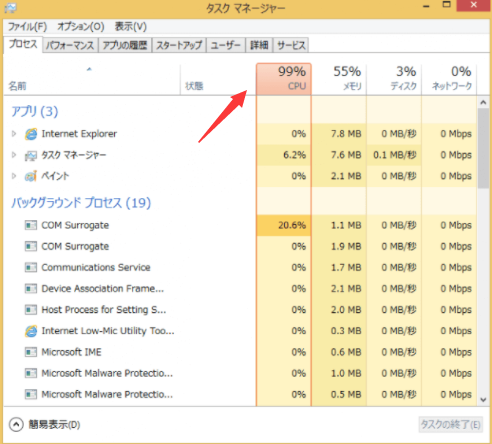Screen dimensions: 492x444
Task: Click the 6.2% CPU value cell
Action: click(x=284, y=155)
